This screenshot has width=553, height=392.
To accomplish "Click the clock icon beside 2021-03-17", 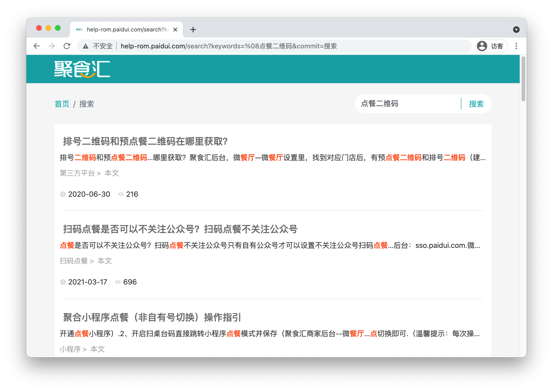I will tap(63, 282).
